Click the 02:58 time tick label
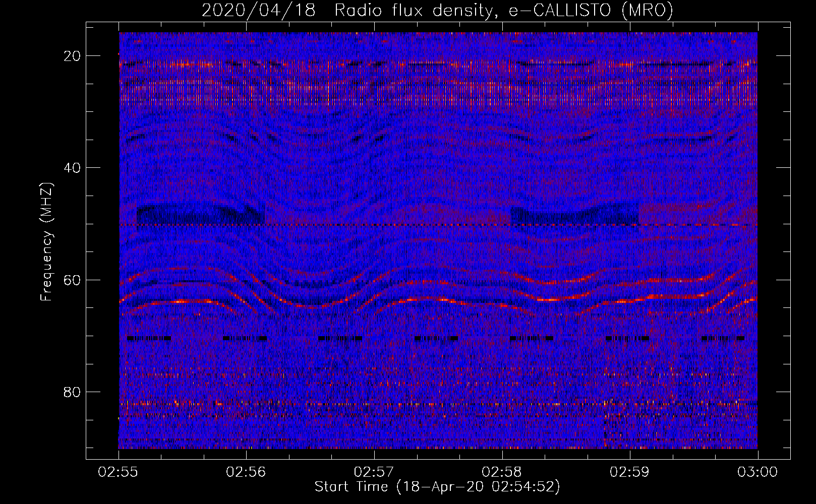Viewport: 816px width, 504px height. pyautogui.click(x=502, y=472)
